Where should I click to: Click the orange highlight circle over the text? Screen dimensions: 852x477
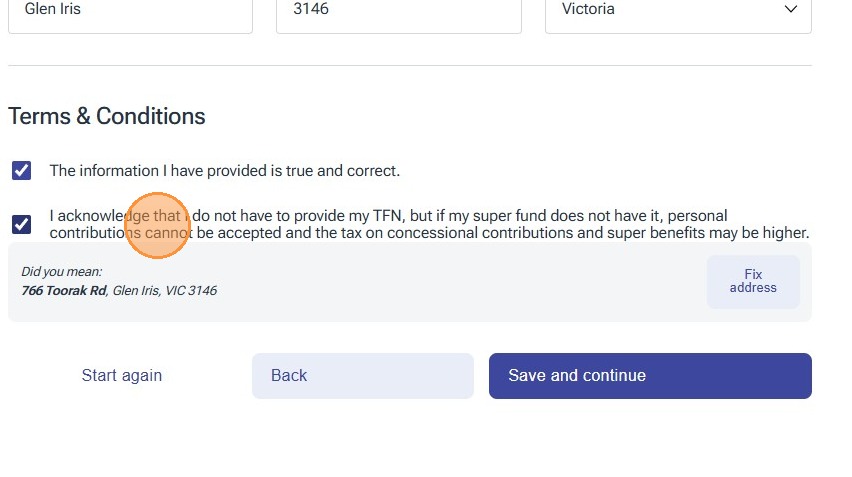click(157, 225)
